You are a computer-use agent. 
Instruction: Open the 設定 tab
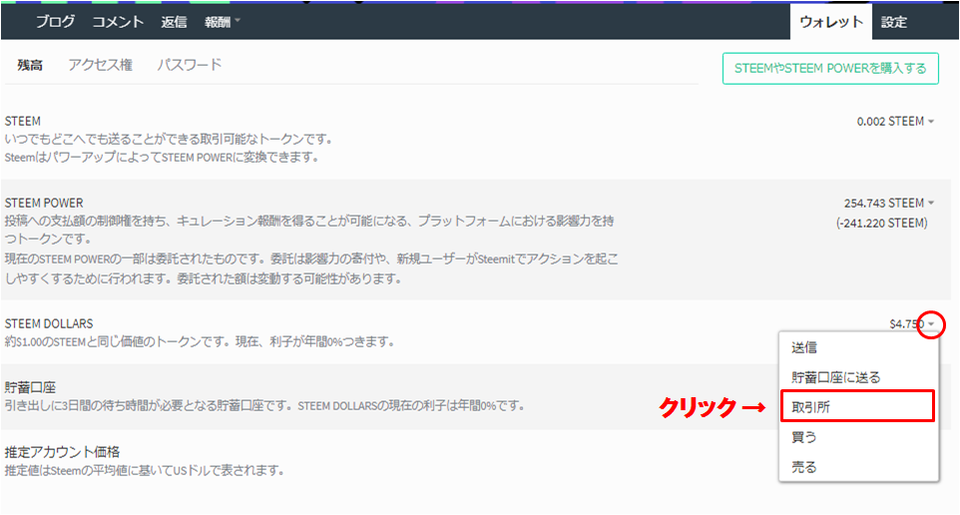[x=893, y=22]
